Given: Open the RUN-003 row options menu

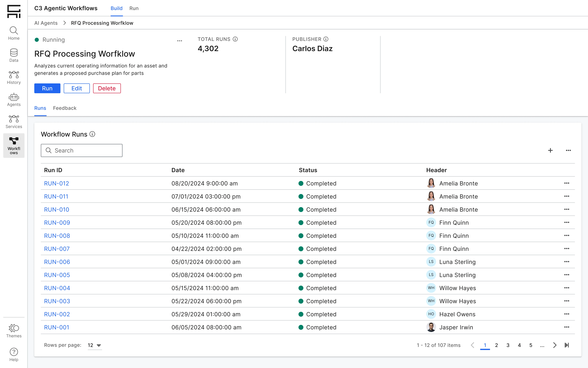Looking at the screenshot, I should click(567, 301).
